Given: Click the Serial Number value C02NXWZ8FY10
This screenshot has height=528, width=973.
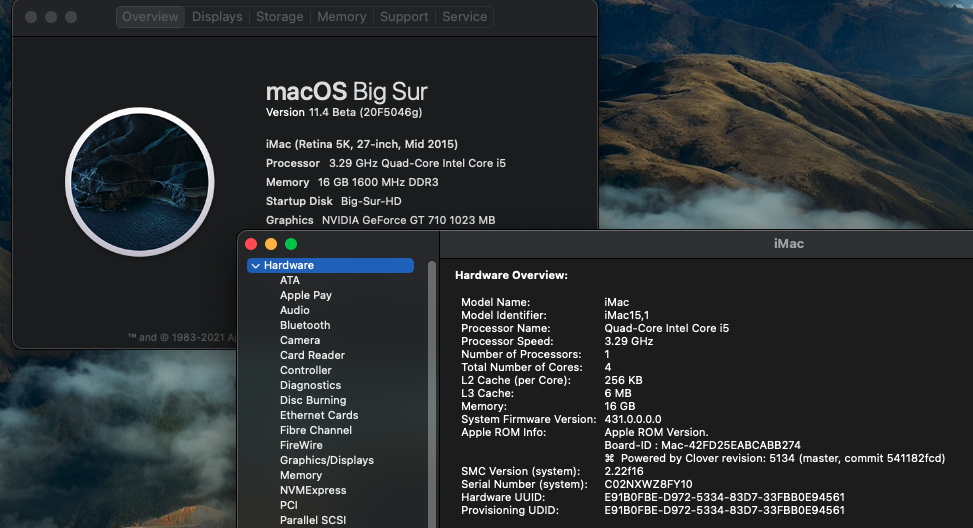Looking at the screenshot, I should (648, 485).
